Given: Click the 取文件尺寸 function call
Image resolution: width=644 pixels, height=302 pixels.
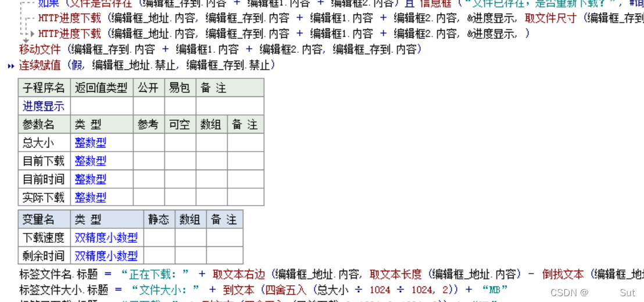Looking at the screenshot, I should [551, 19].
